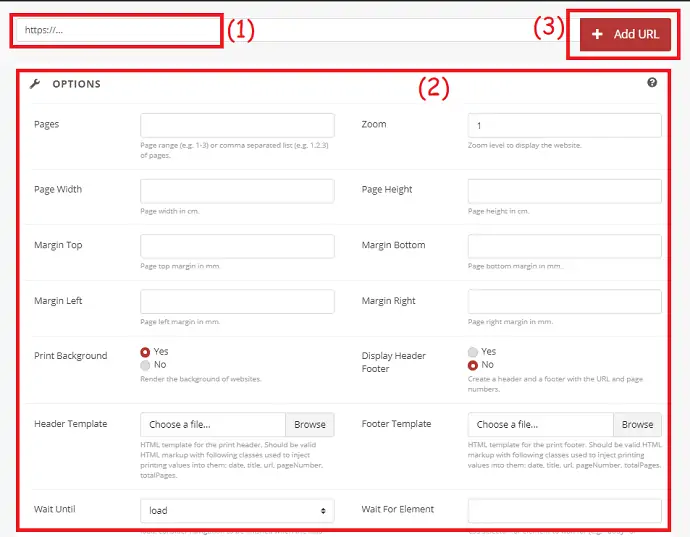Click the 'Render the background of websites.' hint
Viewport: 690px width, 537px height.
pyautogui.click(x=201, y=379)
